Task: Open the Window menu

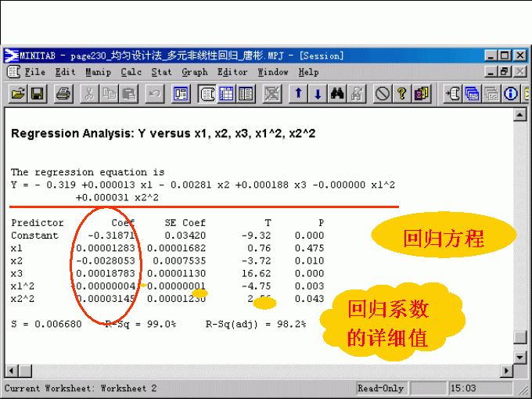Action: [x=273, y=72]
